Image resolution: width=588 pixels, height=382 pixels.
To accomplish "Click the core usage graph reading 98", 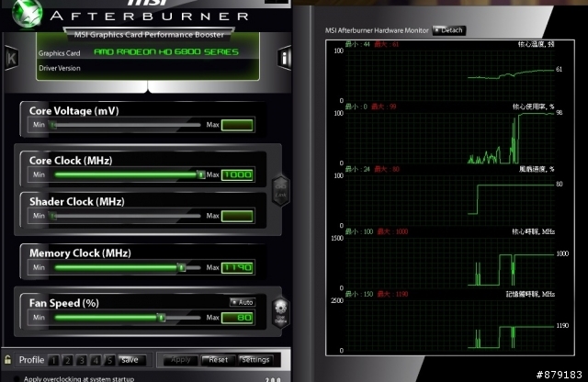I will (560, 113).
